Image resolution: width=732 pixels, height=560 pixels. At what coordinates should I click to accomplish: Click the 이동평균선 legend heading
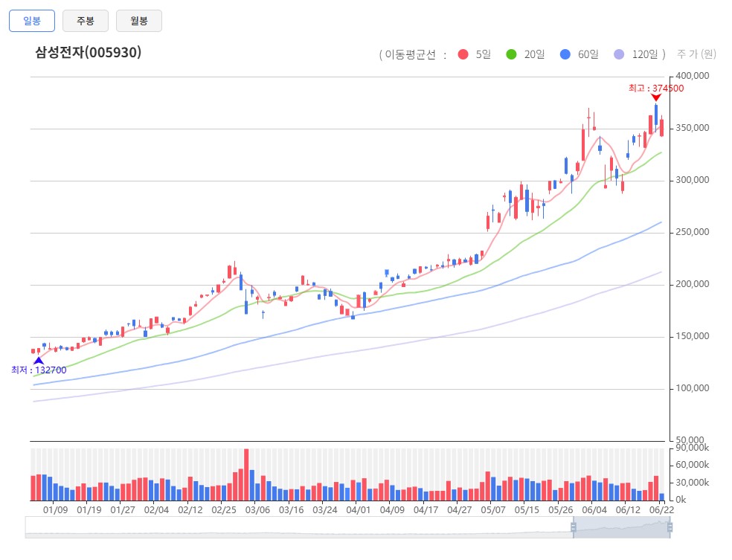click(x=410, y=54)
